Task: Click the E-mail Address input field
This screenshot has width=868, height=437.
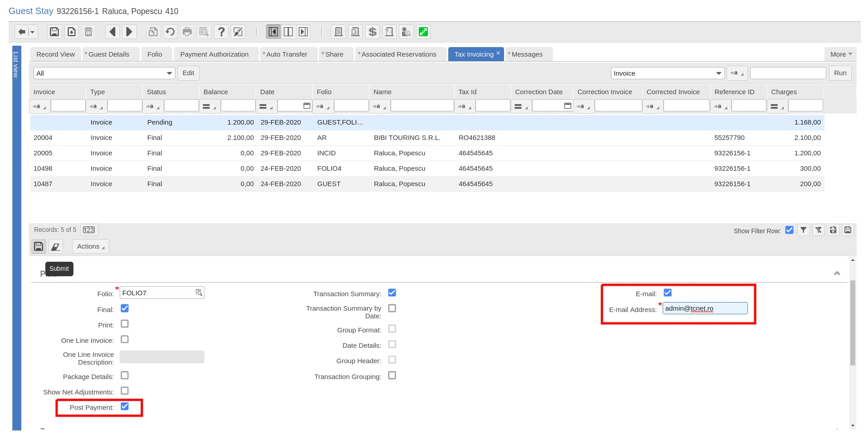Action: click(705, 308)
